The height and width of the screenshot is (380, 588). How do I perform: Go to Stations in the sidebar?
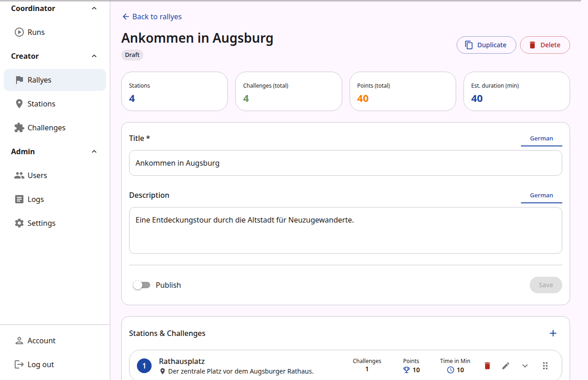pos(55,104)
